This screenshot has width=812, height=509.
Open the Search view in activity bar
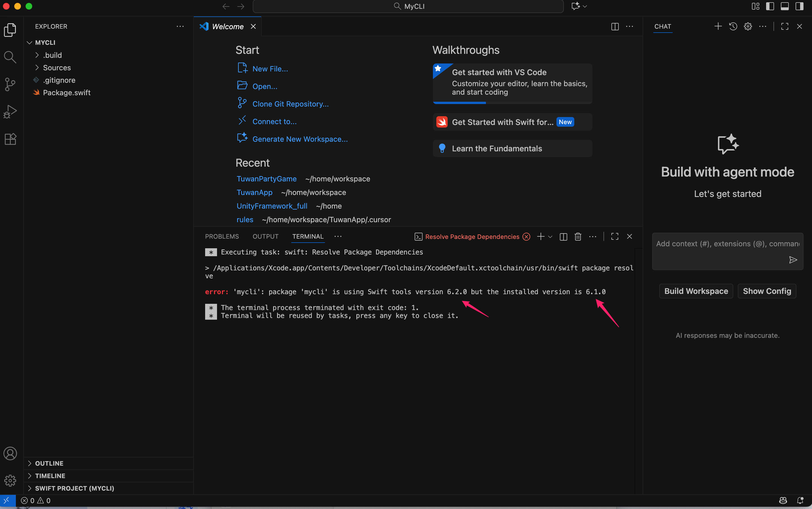coord(10,57)
